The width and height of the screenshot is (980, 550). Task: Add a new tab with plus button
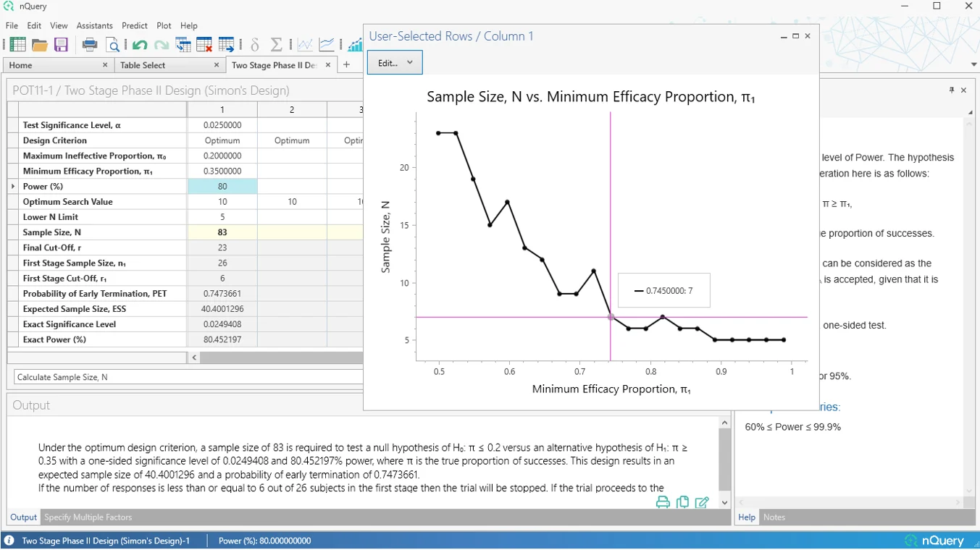pos(346,65)
